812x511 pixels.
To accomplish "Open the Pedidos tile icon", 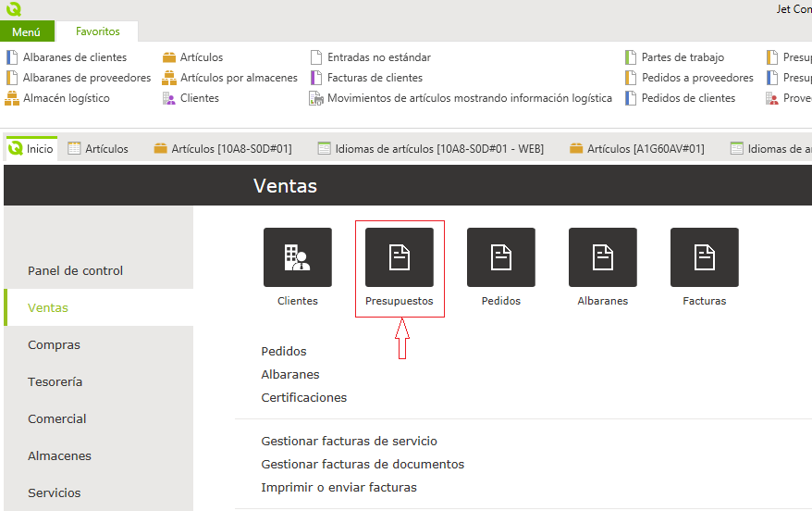I will (x=500, y=257).
